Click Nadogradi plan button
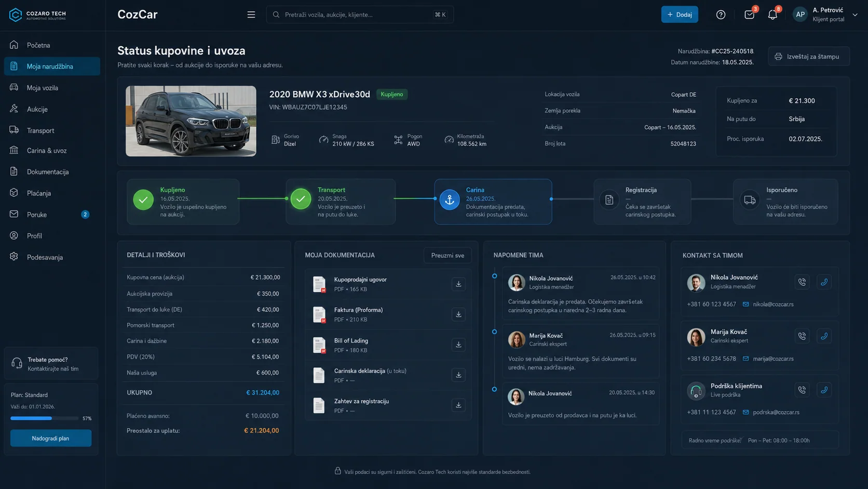This screenshot has width=868, height=489. [x=51, y=438]
